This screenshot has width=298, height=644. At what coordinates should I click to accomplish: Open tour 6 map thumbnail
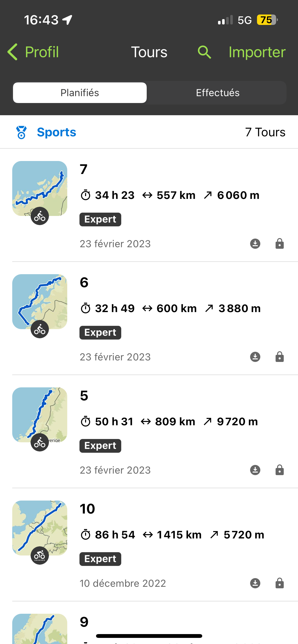[x=40, y=301]
